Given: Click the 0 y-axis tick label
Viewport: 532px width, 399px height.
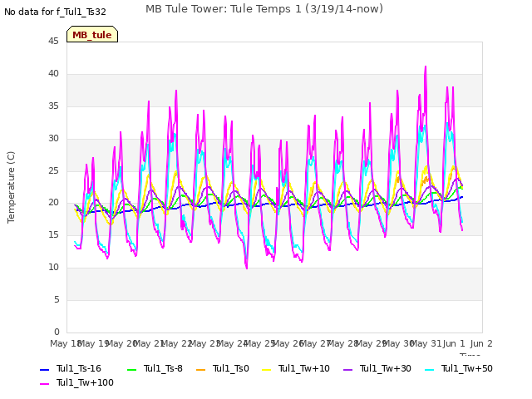Looking at the screenshot, I should click(x=57, y=332).
